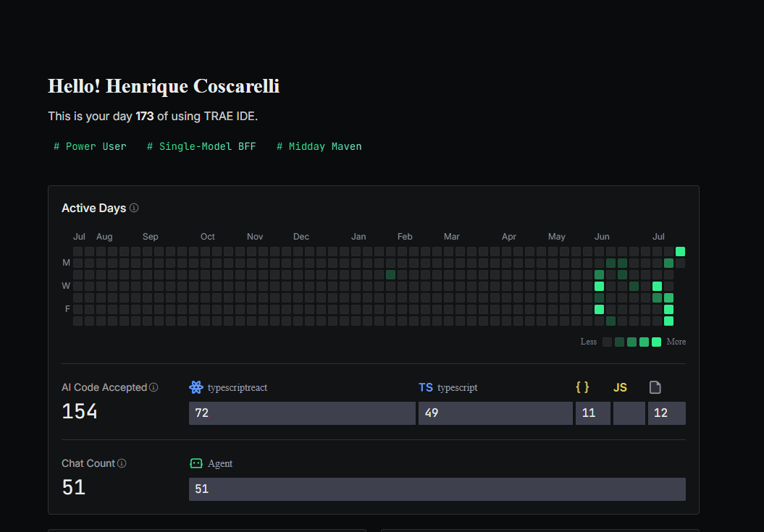The image size is (764, 532).
Task: Click the yellow JS JavaScript icon
Action: 620,387
